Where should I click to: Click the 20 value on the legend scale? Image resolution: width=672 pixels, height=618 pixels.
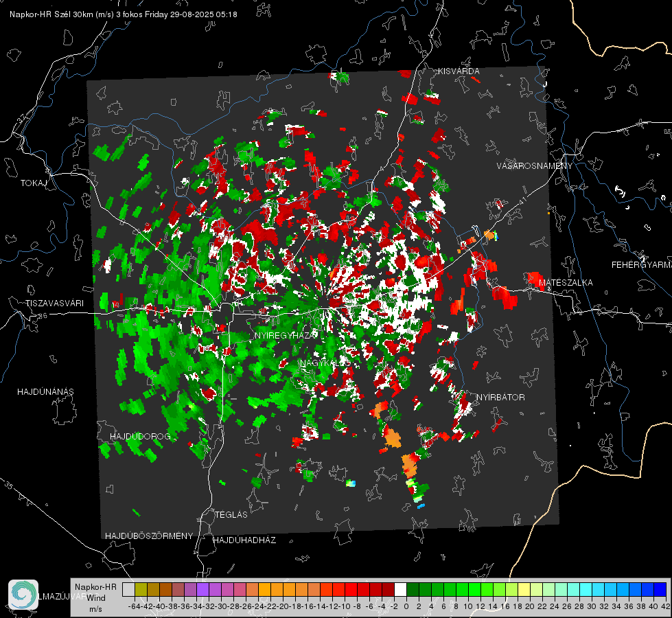tap(530, 606)
